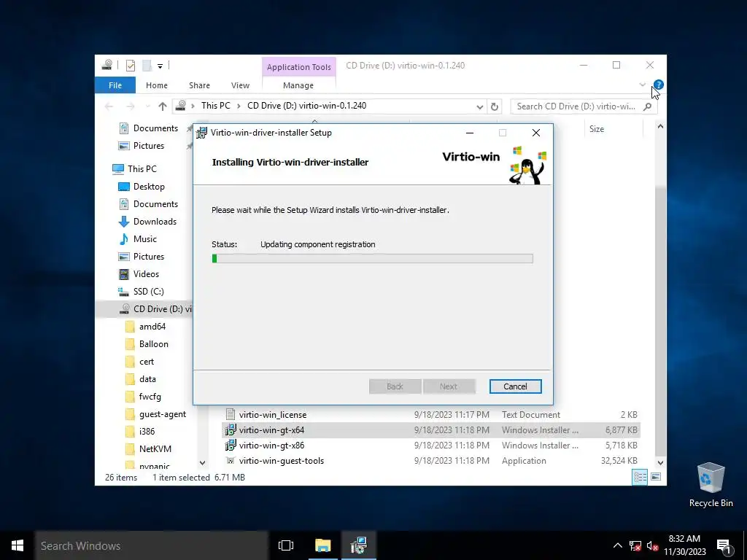Open the data folder in tree
Viewport: 747px width, 560px height.
147,379
